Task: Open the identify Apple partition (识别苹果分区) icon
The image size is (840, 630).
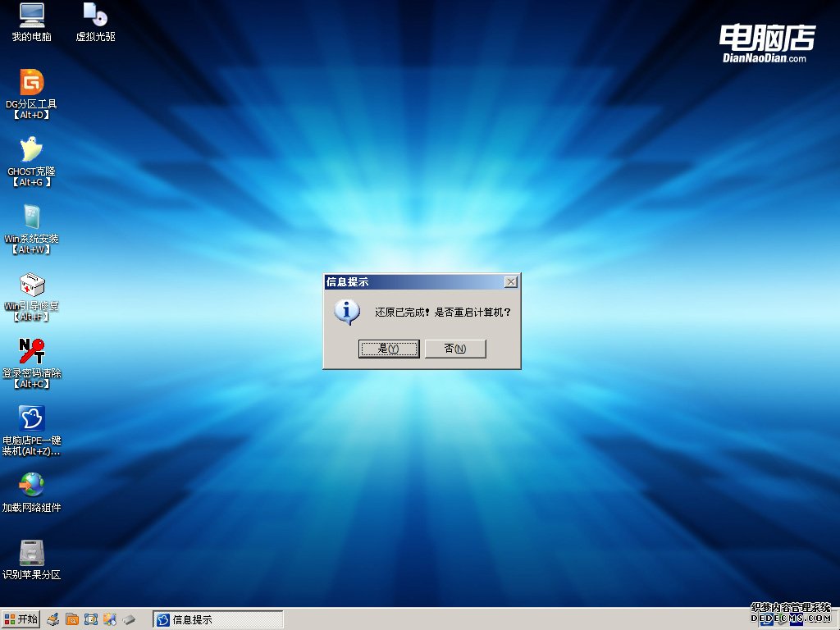Action: [31, 552]
